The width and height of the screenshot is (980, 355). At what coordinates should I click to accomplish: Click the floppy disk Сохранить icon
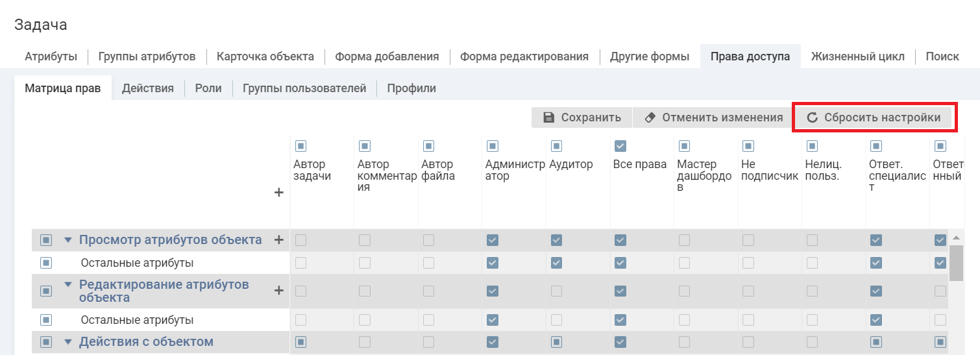coord(549,117)
